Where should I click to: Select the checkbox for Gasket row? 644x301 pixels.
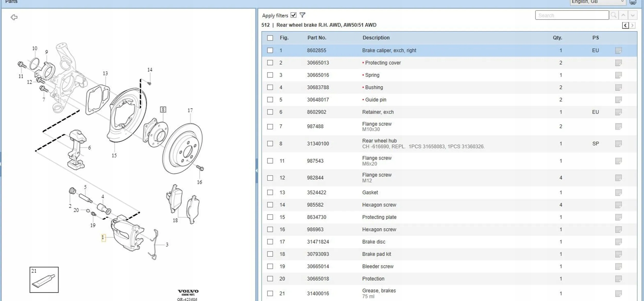(x=270, y=193)
